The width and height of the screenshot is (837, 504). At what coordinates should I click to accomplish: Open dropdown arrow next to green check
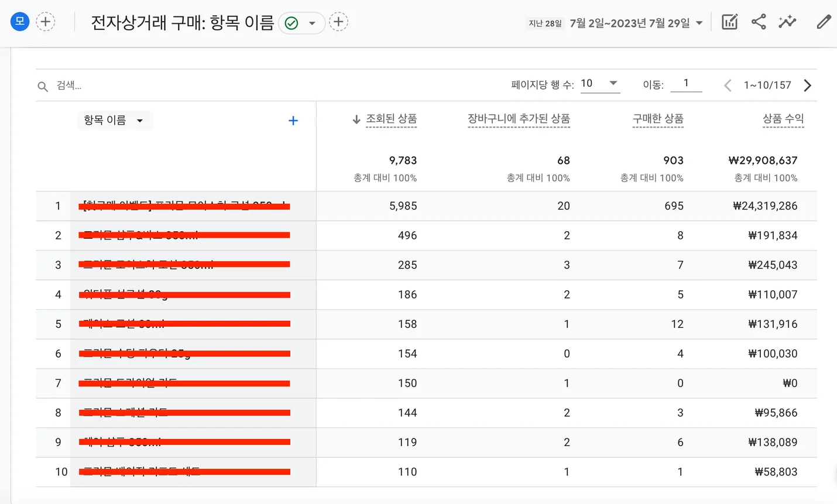click(313, 23)
